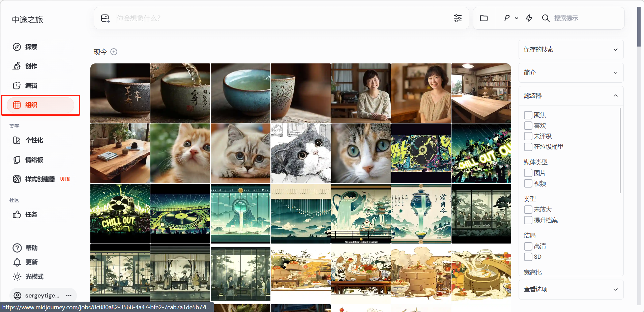Tick the 高清 checkbox
The height and width of the screenshot is (312, 644).
click(528, 246)
